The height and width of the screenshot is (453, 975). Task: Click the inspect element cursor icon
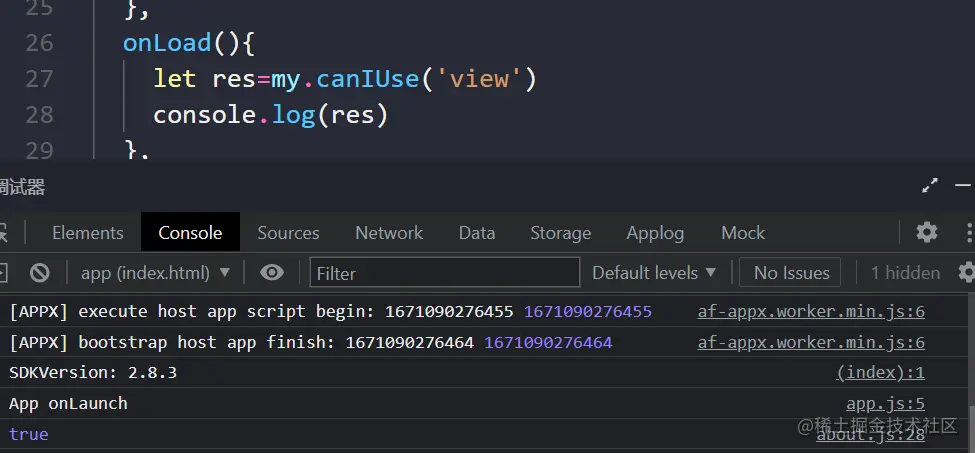[x=3, y=232]
